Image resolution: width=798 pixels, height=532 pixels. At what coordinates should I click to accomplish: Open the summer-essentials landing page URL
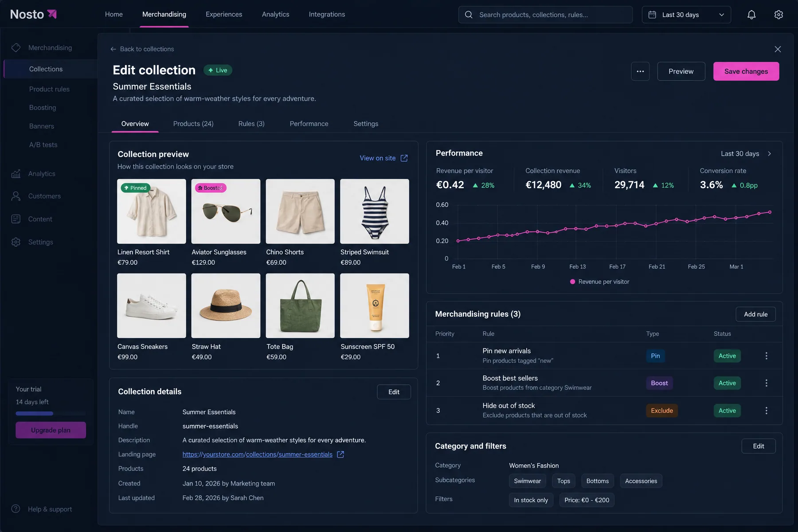[258, 454]
